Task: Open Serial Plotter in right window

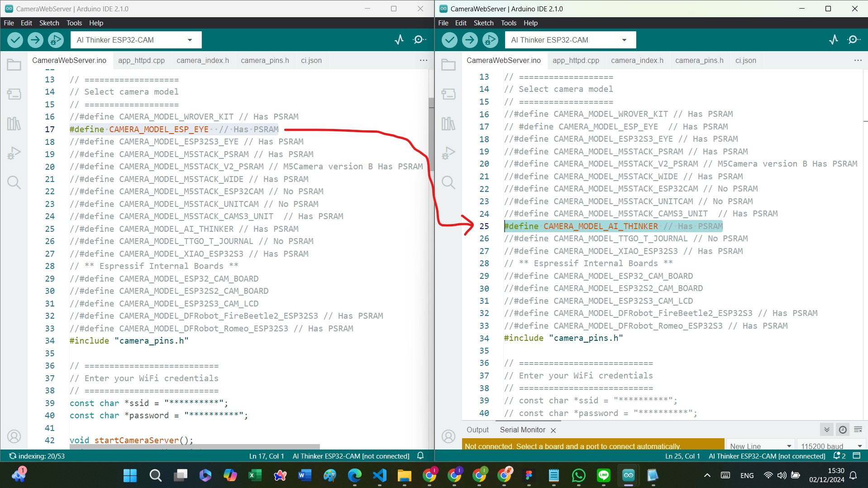Action: (x=834, y=40)
